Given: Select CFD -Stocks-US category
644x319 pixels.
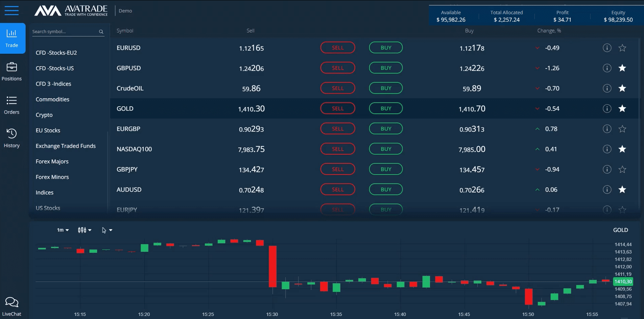Looking at the screenshot, I should pyautogui.click(x=55, y=68).
